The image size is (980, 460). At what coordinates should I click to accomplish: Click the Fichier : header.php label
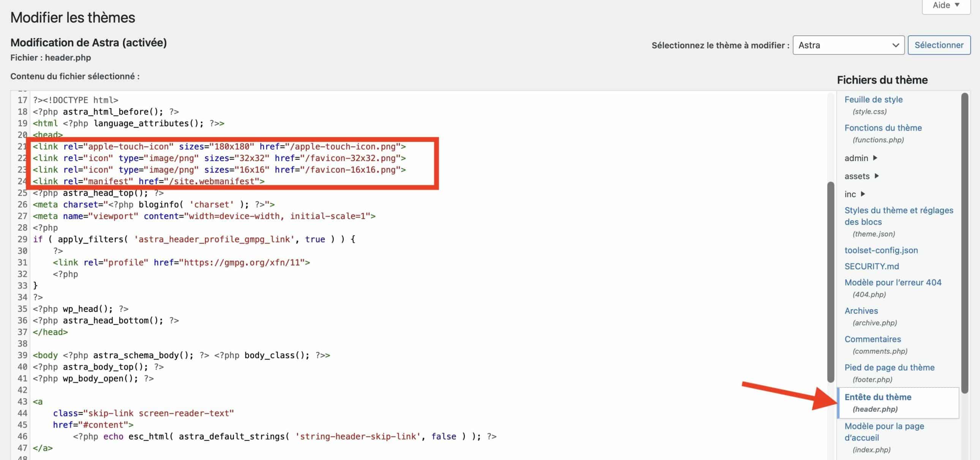[51, 58]
